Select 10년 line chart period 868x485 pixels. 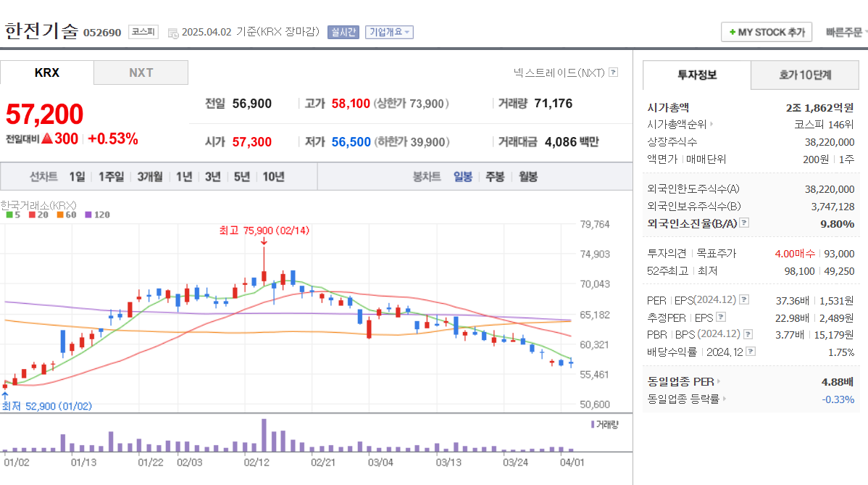tap(273, 177)
